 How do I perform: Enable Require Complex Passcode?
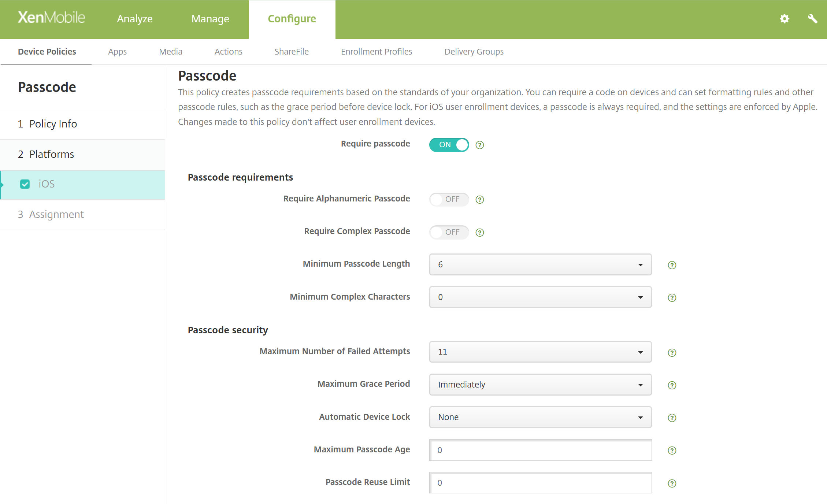(x=449, y=232)
